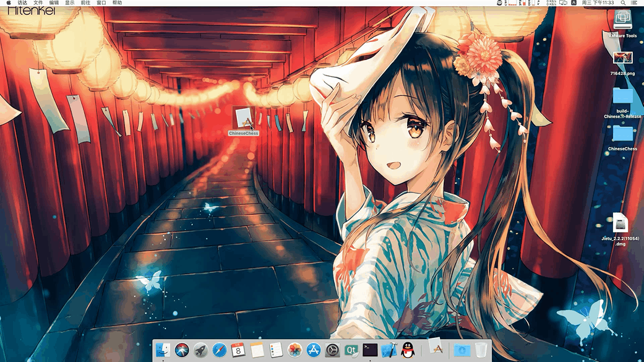This screenshot has width=644, height=362.
Task: Open Photos flower icon in dock
Action: (295, 350)
